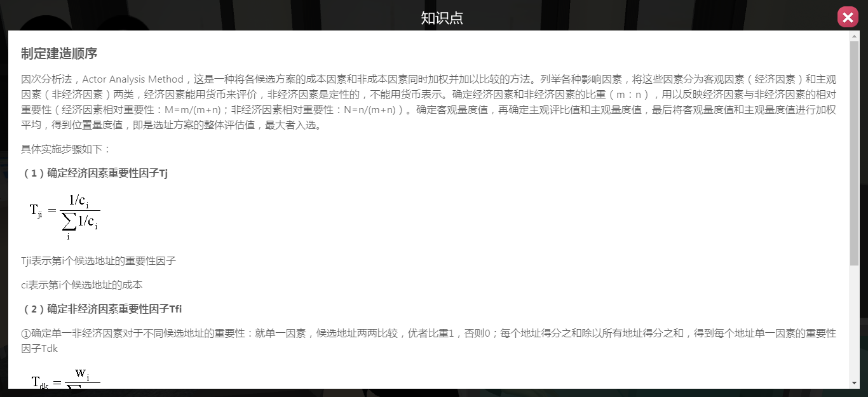Select the 制定建造顺序 heading
868x397 pixels.
coord(59,53)
